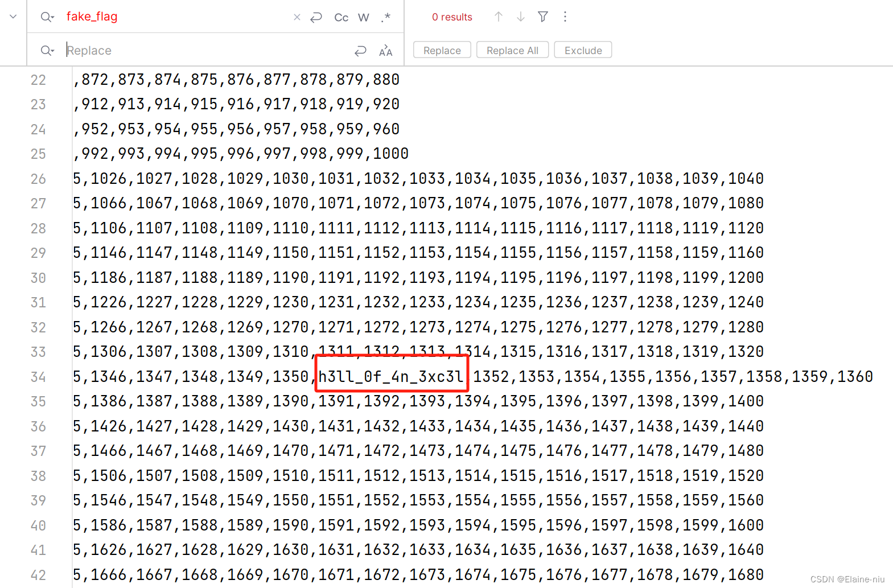This screenshot has height=588, width=893.
Task: Click the Replace button
Action: coord(442,50)
